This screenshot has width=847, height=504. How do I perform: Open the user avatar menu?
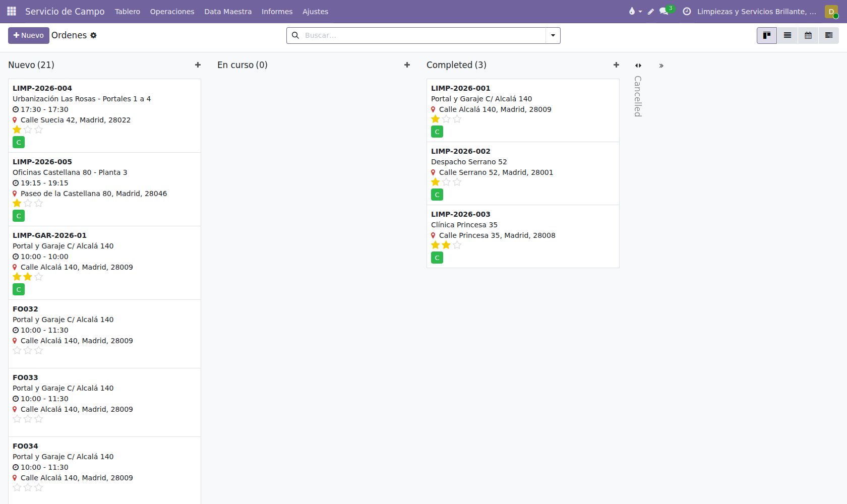click(831, 11)
